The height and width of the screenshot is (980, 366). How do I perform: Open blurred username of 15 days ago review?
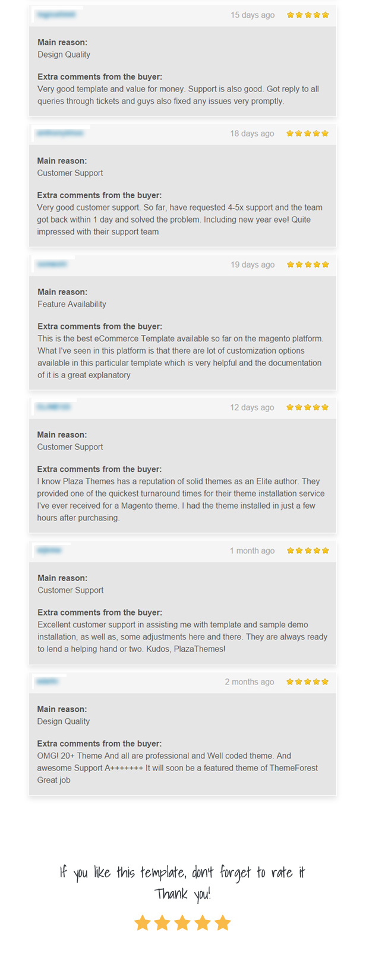click(56, 14)
